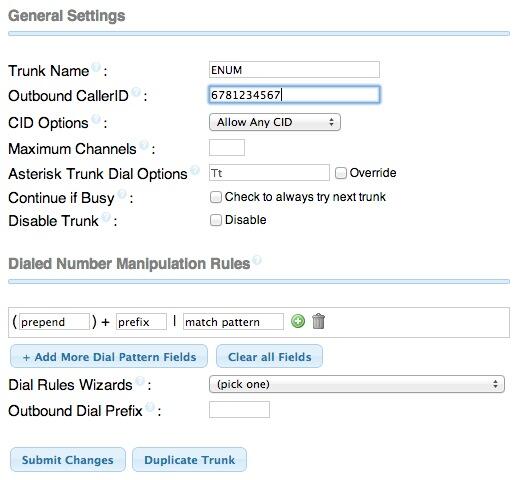Viewport: 523px width, 480px height.
Task: Click Duplicate Trunk button
Action: pos(189,460)
